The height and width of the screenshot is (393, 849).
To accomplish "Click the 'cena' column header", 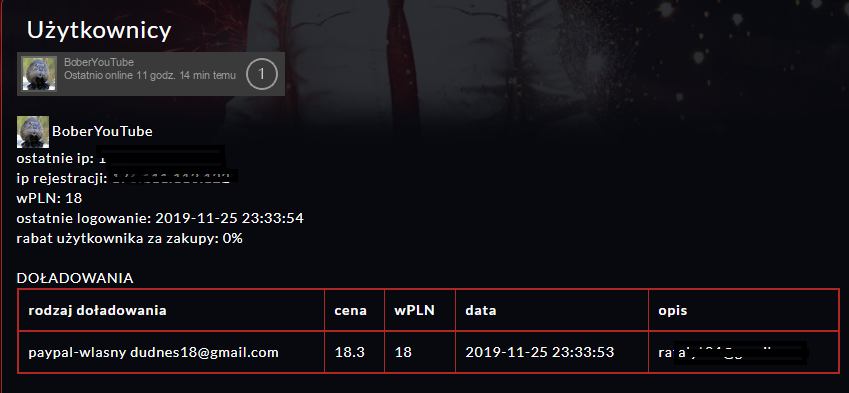I will 350,311.
